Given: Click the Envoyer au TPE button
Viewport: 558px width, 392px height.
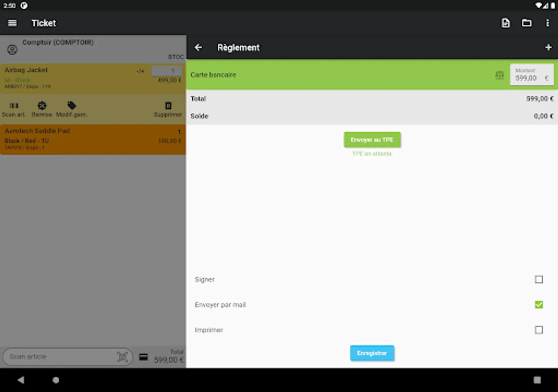Looking at the screenshot, I should pos(372,140).
